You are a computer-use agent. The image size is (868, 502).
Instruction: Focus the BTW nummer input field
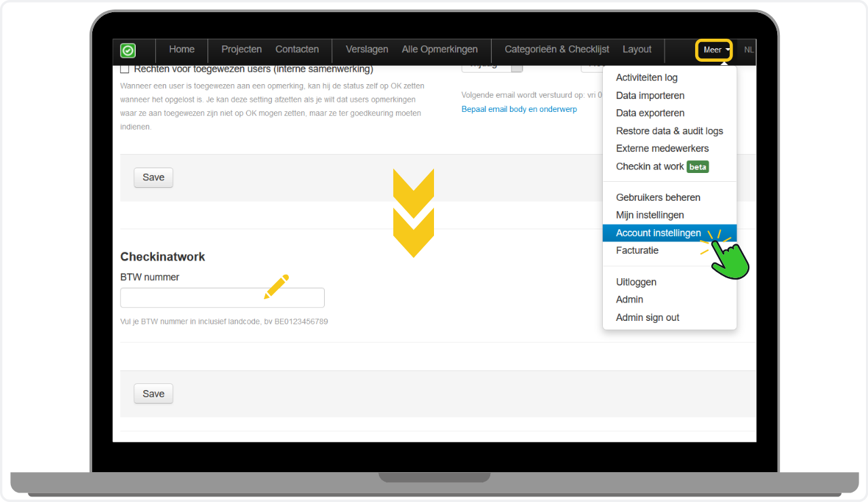click(222, 298)
